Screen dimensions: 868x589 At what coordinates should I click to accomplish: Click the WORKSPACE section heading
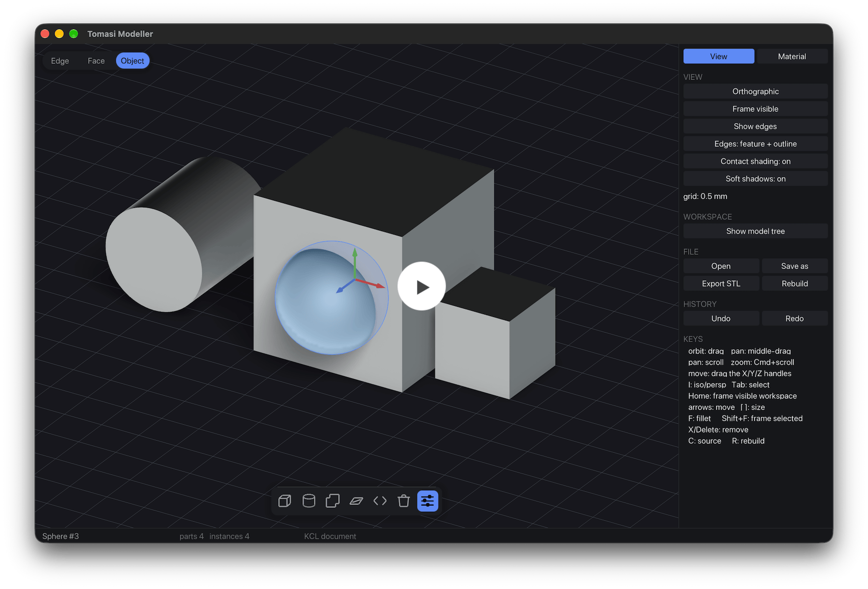click(x=707, y=217)
